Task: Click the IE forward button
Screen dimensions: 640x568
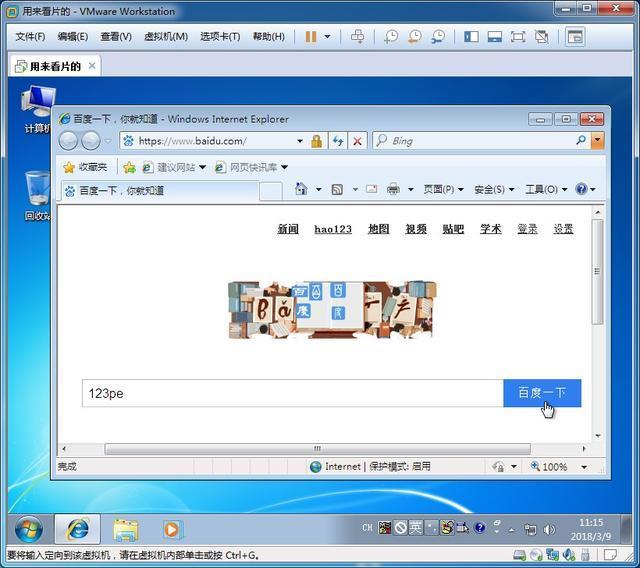Action: coord(91,141)
